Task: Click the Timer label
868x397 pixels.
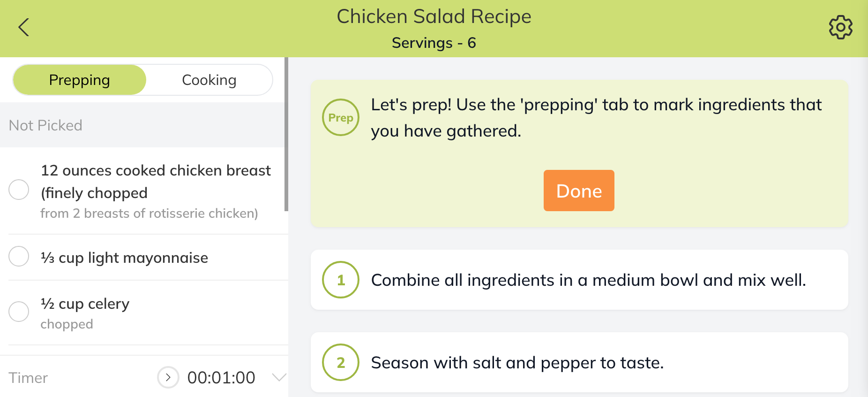Action: point(29,378)
